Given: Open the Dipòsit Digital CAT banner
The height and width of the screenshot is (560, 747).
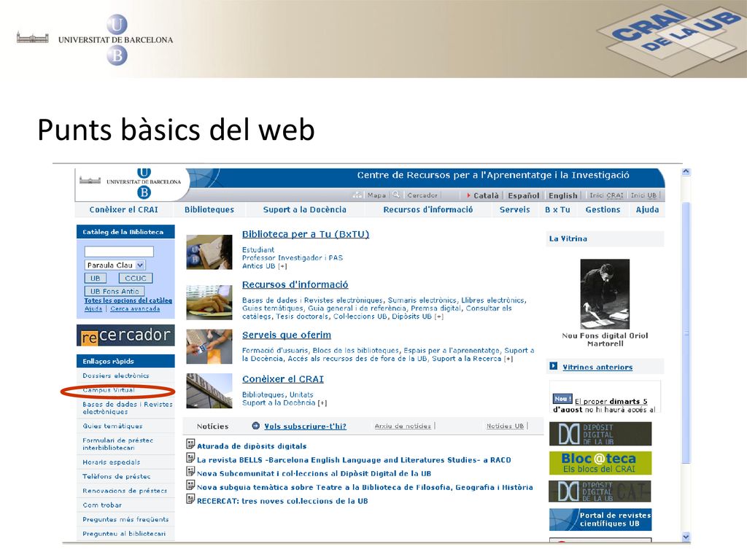Looking at the screenshot, I should [600, 491].
